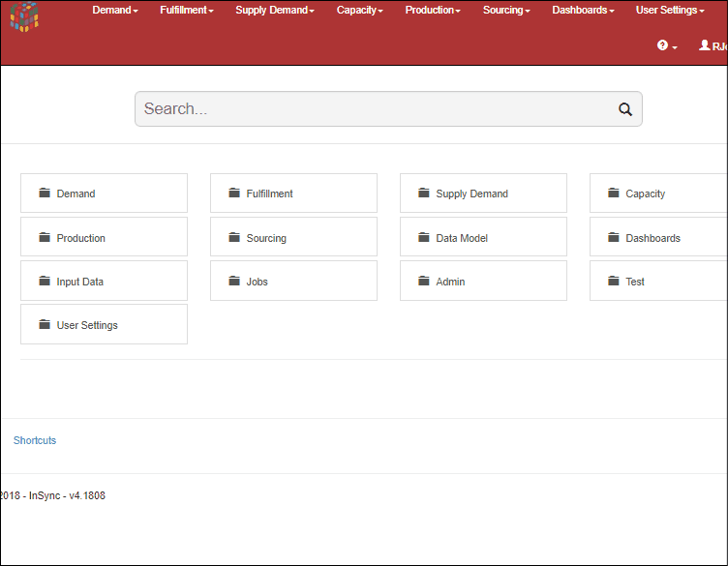Open the Capacity menu in navbar
The width and height of the screenshot is (728, 566).
point(359,10)
